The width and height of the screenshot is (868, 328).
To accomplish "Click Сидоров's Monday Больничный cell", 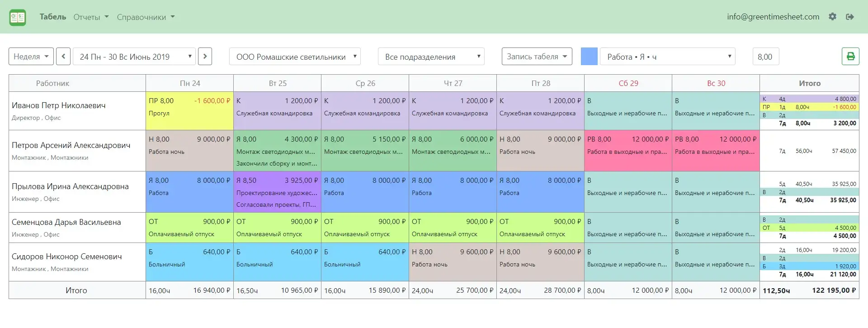I will pos(189,262).
